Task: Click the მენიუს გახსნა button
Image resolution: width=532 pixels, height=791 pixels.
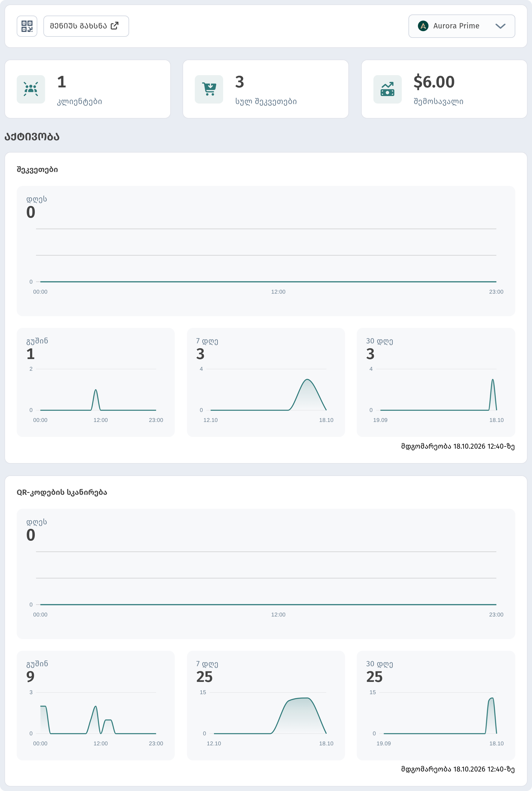Action: (x=86, y=26)
